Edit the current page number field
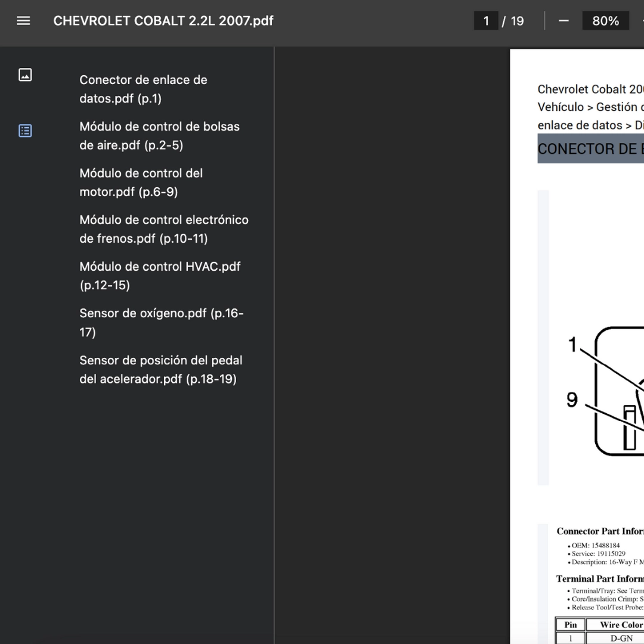The height and width of the screenshot is (644, 644). [x=486, y=21]
